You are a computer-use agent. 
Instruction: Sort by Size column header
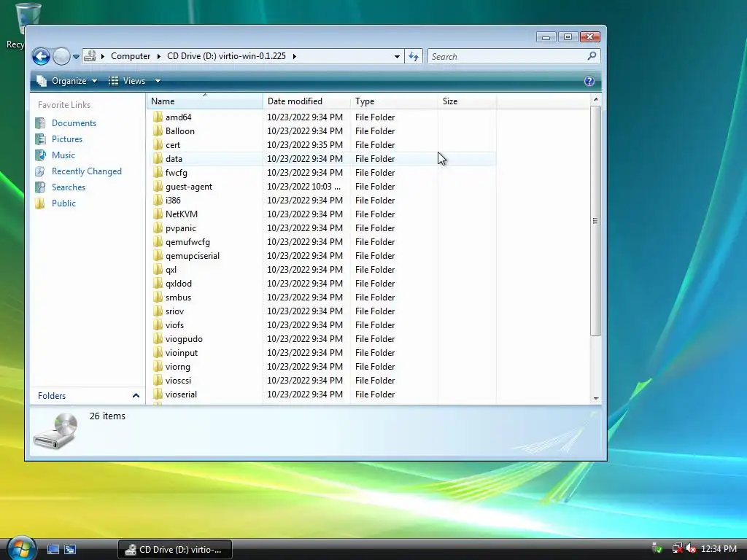pos(467,101)
